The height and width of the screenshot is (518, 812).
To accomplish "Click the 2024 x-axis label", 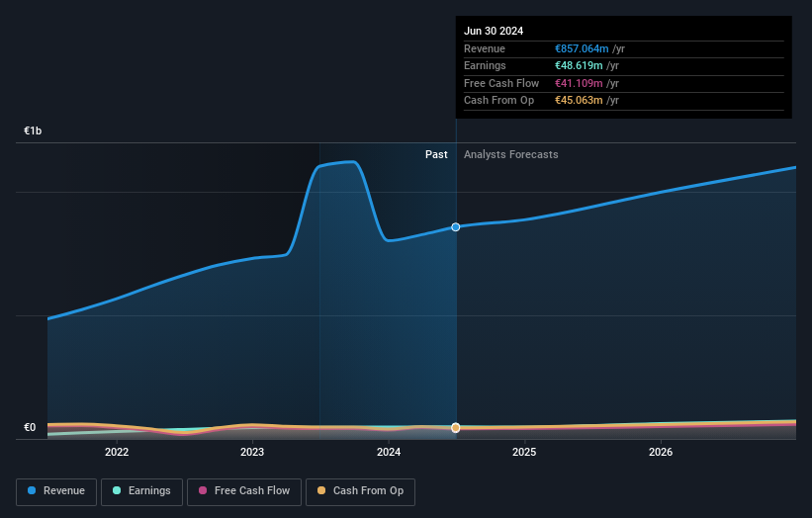I will coord(389,453).
